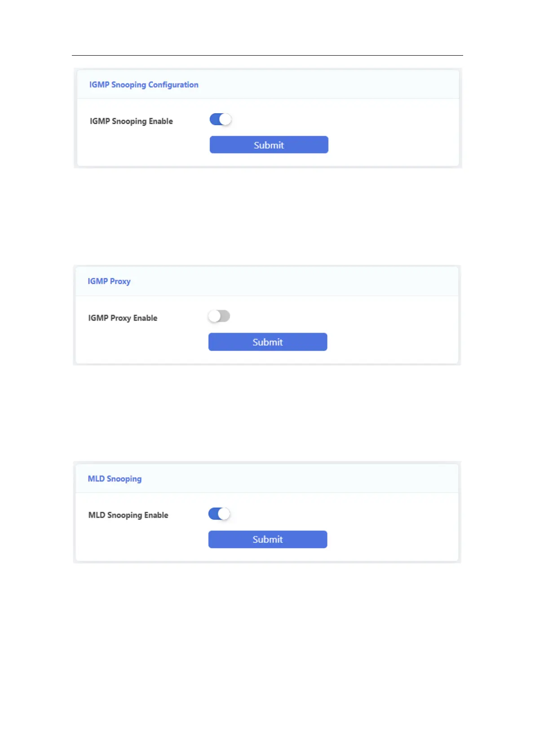Submit the IGMP Snooping Configuration settings
Image resolution: width=535 pixels, height=756 pixels.
click(269, 145)
